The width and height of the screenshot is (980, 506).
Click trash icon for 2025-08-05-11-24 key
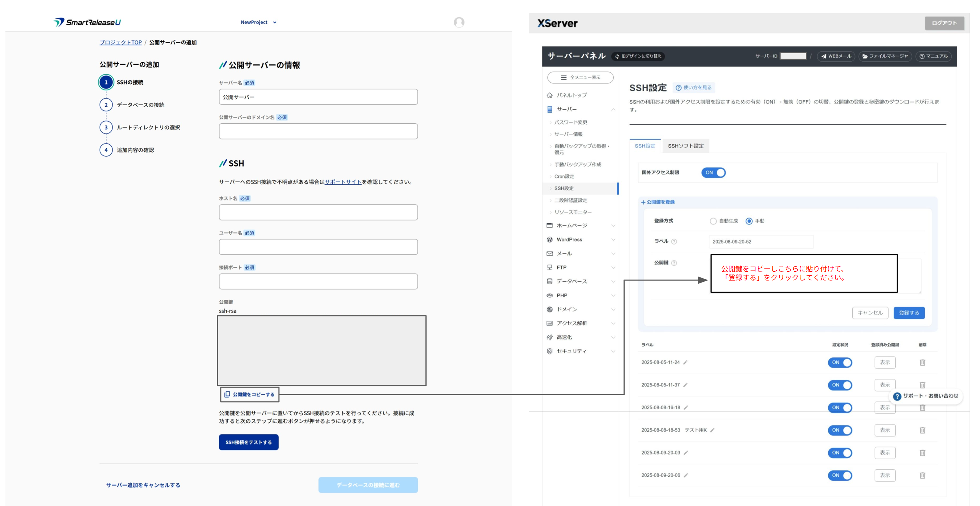click(x=922, y=363)
